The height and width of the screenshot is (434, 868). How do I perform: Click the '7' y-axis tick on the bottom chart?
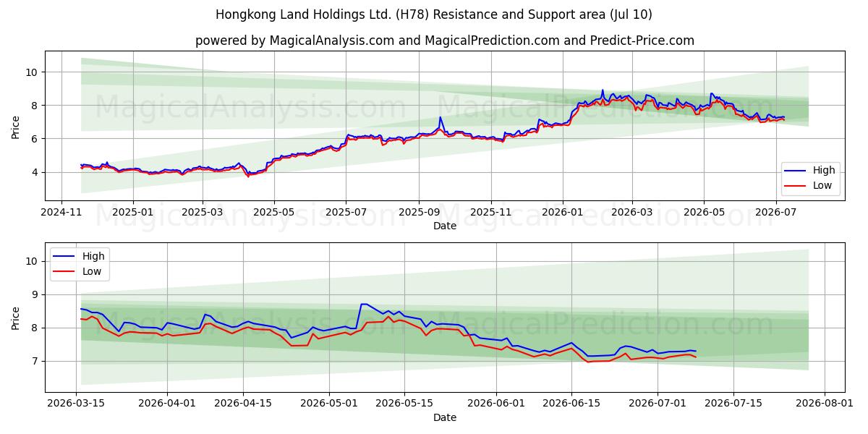[x=35, y=361]
